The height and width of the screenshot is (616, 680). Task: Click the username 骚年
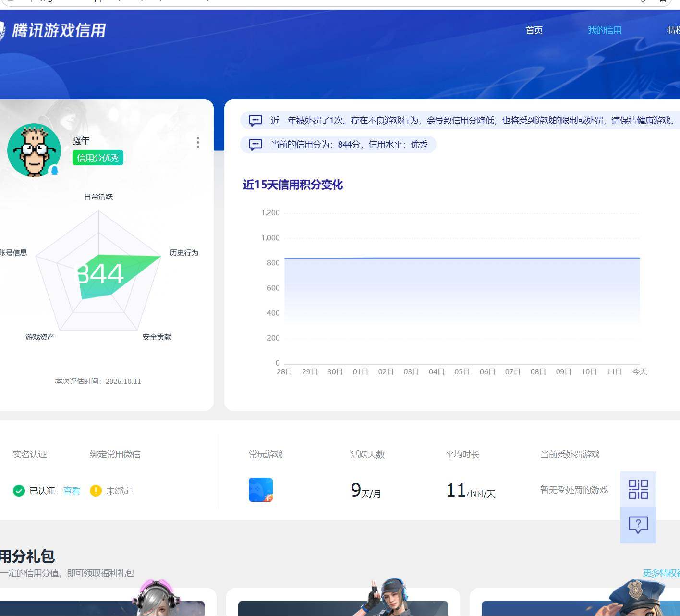tap(81, 141)
